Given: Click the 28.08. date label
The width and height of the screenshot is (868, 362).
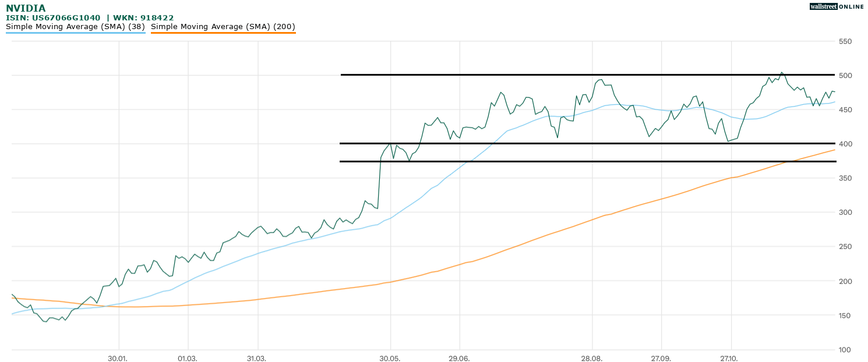Looking at the screenshot, I should (592, 359).
